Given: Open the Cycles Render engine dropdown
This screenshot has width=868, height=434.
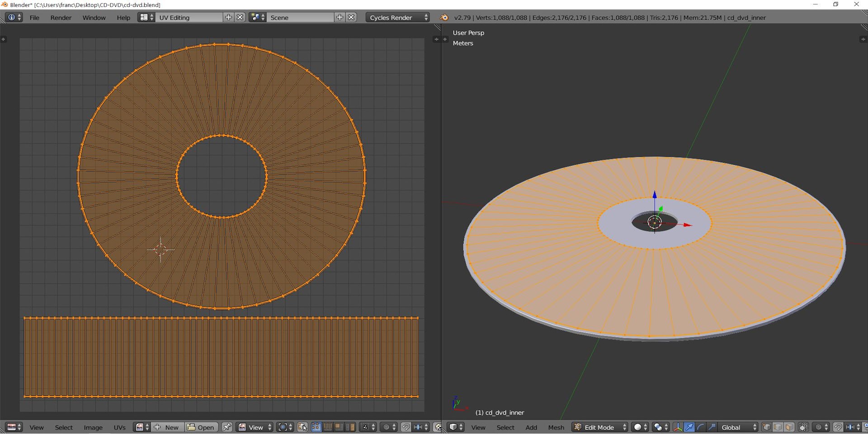Looking at the screenshot, I should tap(397, 18).
